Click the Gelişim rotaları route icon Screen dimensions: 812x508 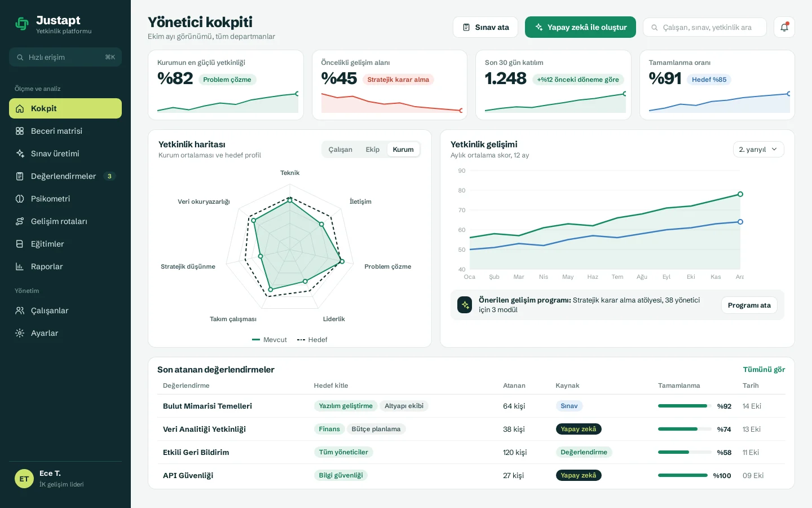(x=20, y=221)
